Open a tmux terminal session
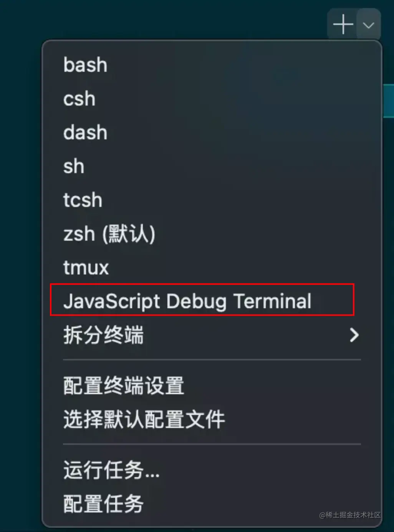 [86, 268]
